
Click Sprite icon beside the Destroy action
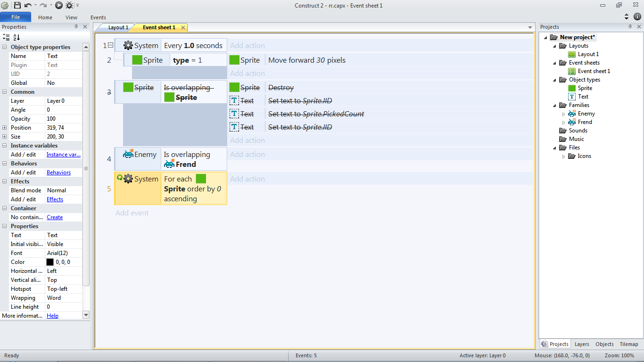[234, 87]
